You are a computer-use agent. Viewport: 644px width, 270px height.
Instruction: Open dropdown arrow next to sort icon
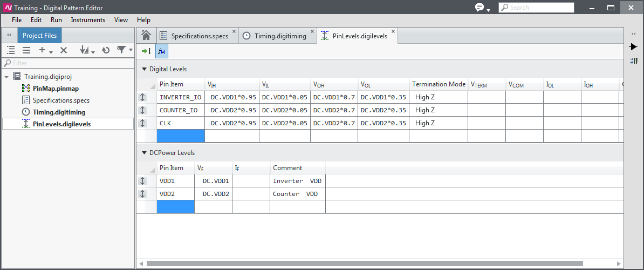coord(93,52)
